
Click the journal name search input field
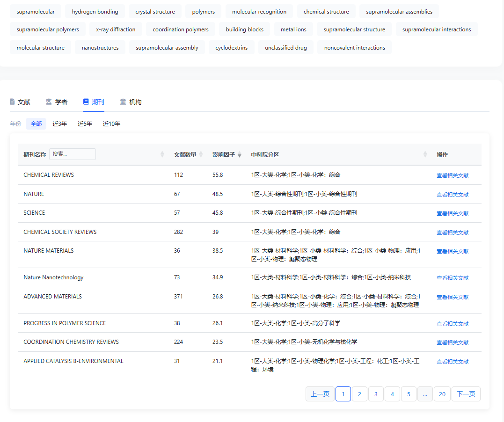click(72, 154)
